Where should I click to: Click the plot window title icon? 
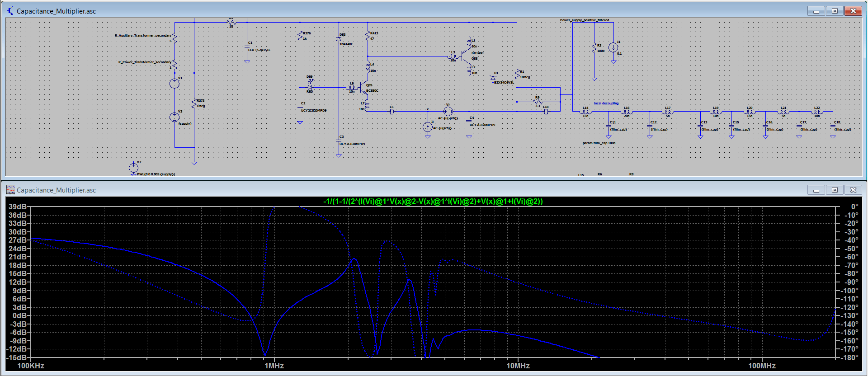pyautogui.click(x=10, y=190)
